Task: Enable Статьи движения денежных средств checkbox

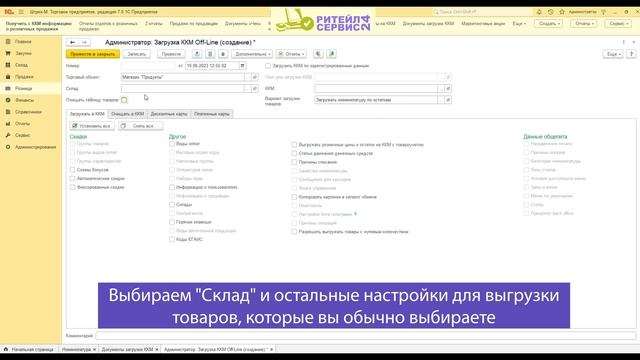Action: tap(294, 153)
